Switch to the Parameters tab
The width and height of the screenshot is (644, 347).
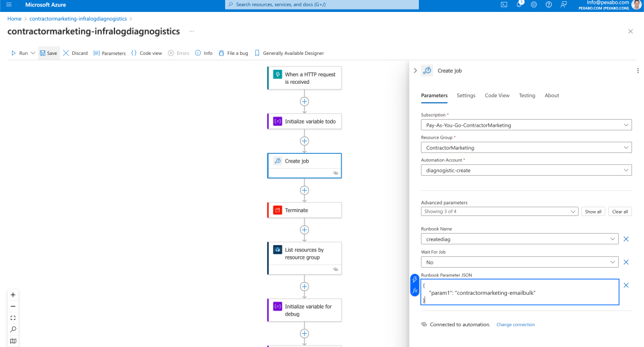coord(434,95)
